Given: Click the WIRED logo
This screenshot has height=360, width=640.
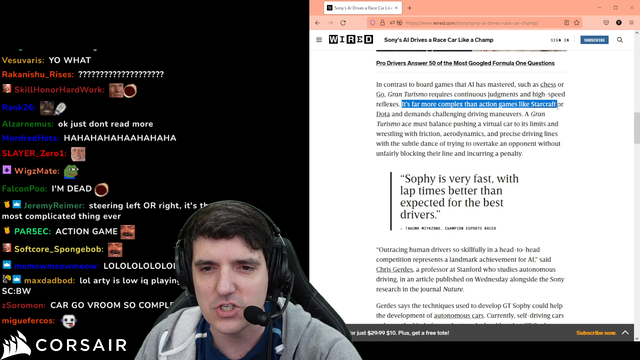Looking at the screenshot, I should pyautogui.click(x=351, y=40).
